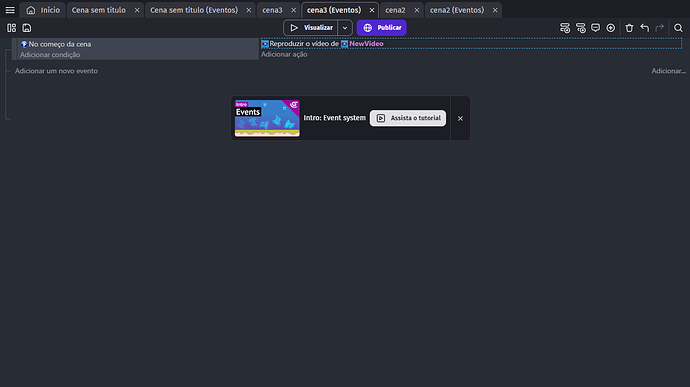Click the add event toolbar icon
The width and height of the screenshot is (690, 387).
[x=565, y=28]
